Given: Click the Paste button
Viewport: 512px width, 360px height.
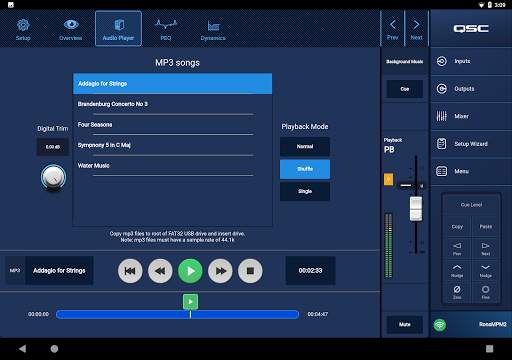Looking at the screenshot, I should [x=486, y=227].
